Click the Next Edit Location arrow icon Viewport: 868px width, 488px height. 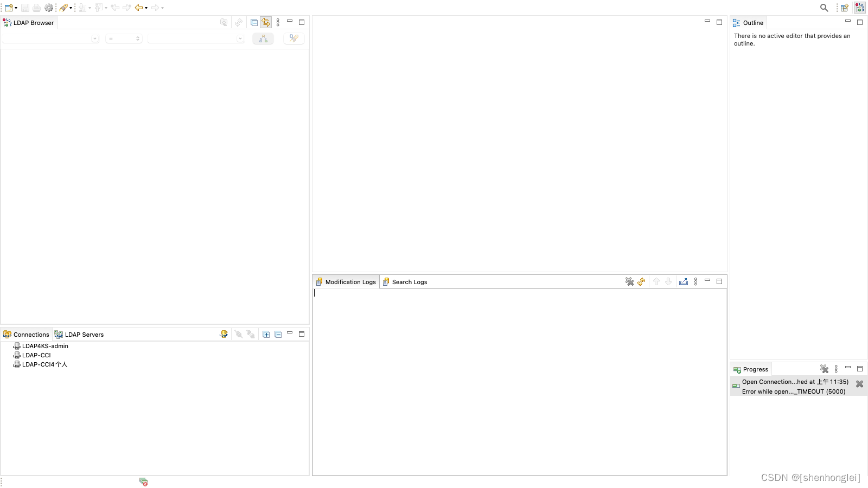[127, 8]
